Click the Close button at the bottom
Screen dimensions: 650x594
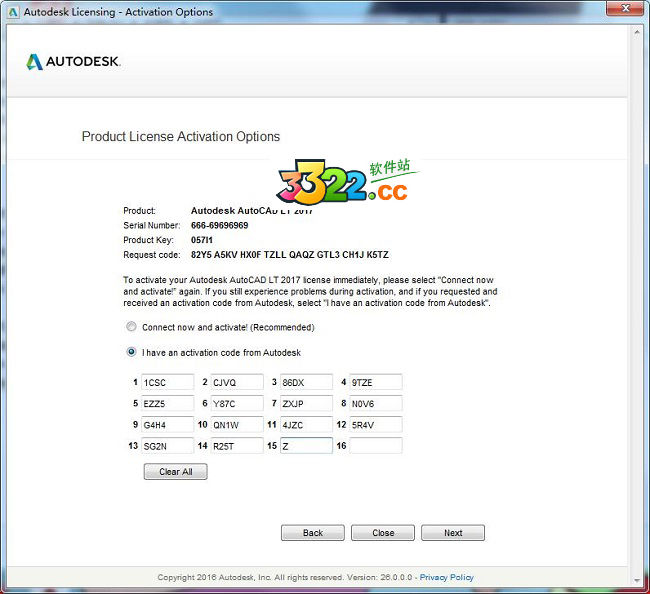tap(383, 533)
